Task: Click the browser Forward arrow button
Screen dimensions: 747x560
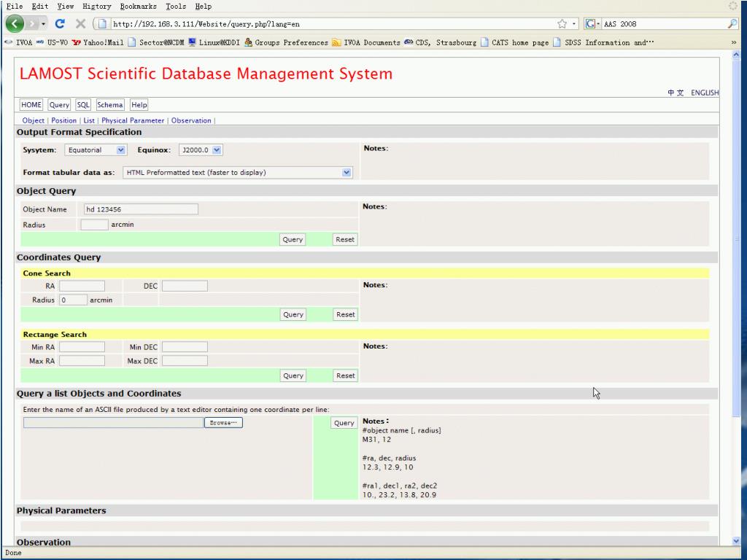Action: 32,23
